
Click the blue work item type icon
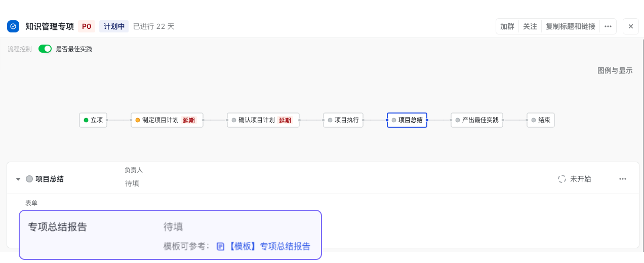[13, 26]
